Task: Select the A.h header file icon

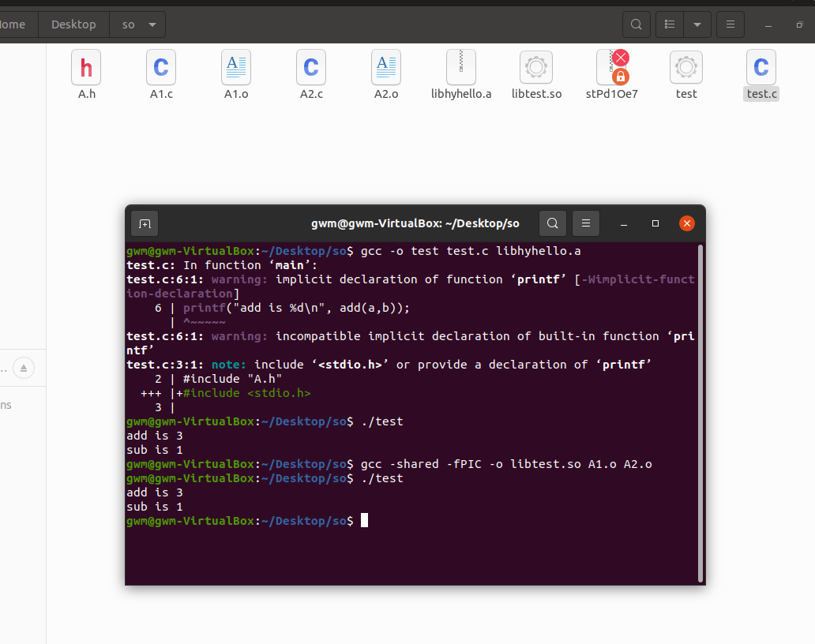Action: point(86,68)
